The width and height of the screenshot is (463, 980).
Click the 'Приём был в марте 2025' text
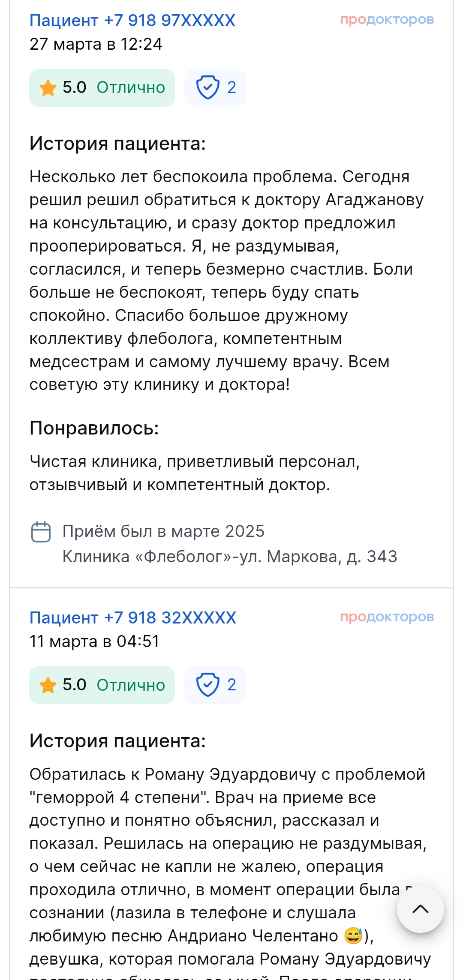pos(163,531)
